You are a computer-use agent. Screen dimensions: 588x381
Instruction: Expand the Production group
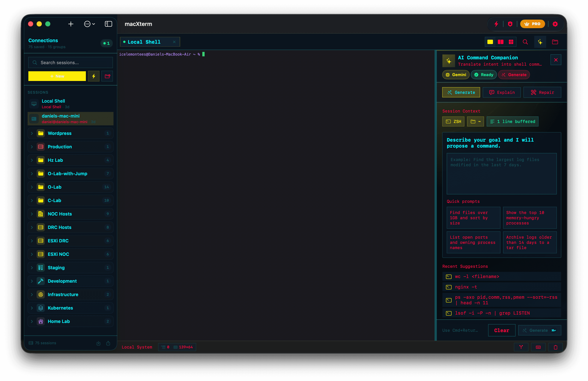point(70,147)
